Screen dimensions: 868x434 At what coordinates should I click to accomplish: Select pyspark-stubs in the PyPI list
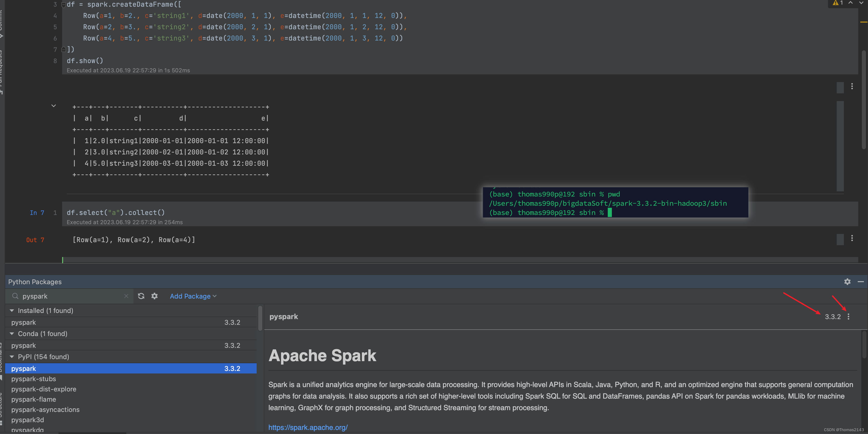point(33,379)
